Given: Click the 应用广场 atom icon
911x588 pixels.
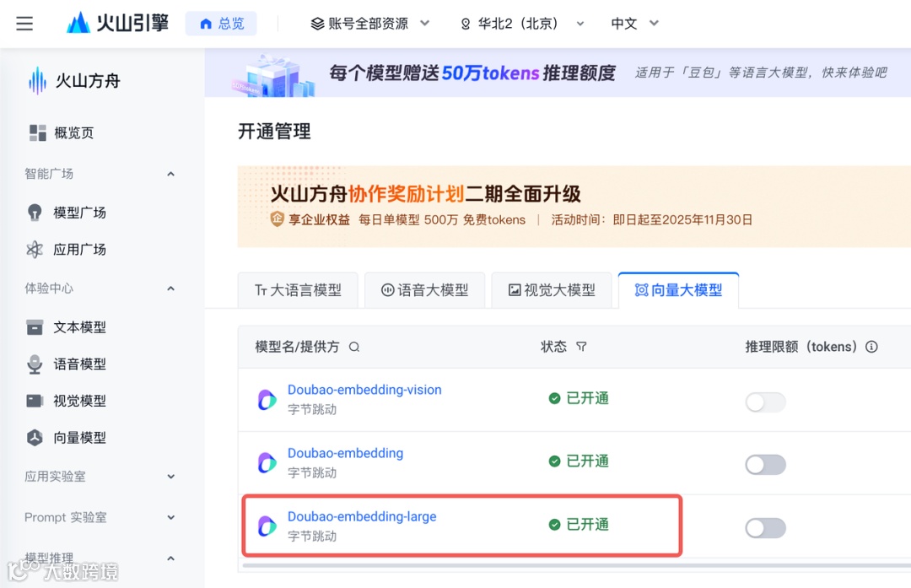Looking at the screenshot, I should pos(35,250).
